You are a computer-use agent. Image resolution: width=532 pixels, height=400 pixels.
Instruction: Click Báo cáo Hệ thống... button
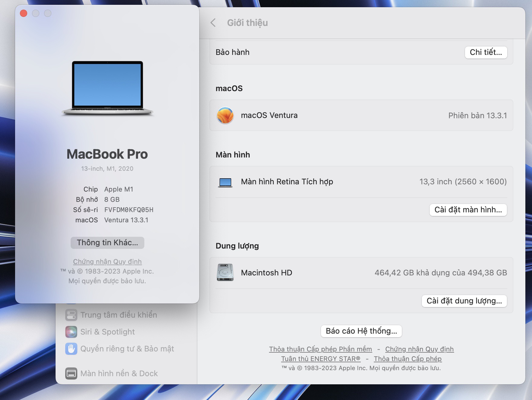361,331
